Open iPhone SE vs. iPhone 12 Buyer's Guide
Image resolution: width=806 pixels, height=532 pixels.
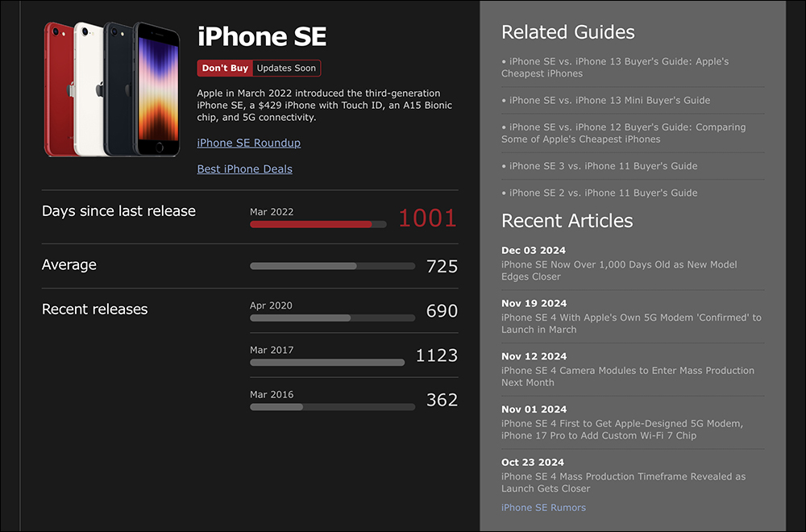point(623,133)
